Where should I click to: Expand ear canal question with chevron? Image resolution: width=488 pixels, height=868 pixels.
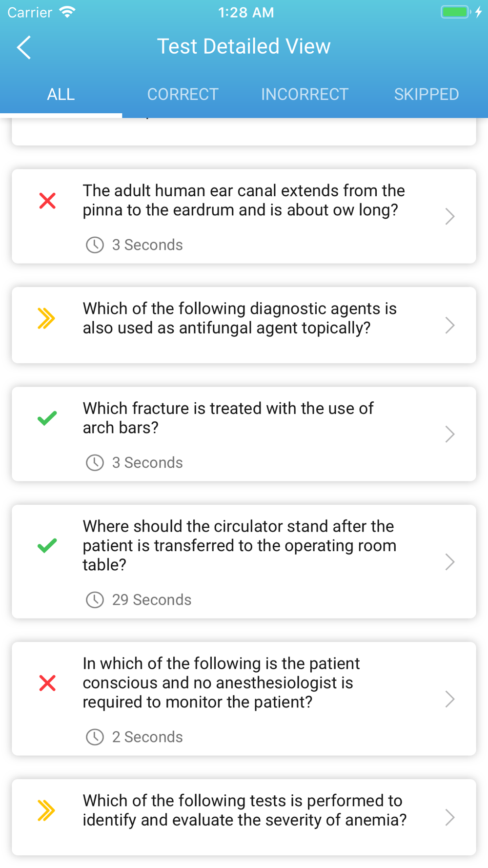click(x=450, y=216)
